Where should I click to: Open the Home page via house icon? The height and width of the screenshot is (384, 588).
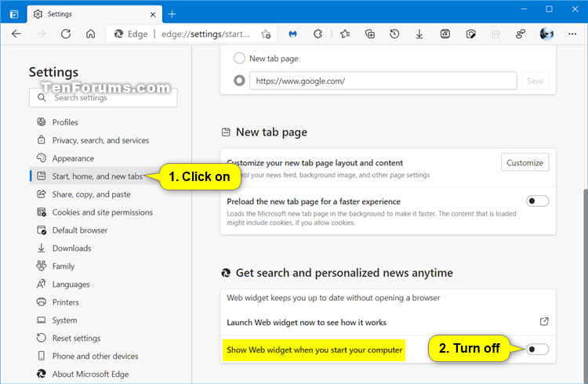[x=90, y=34]
